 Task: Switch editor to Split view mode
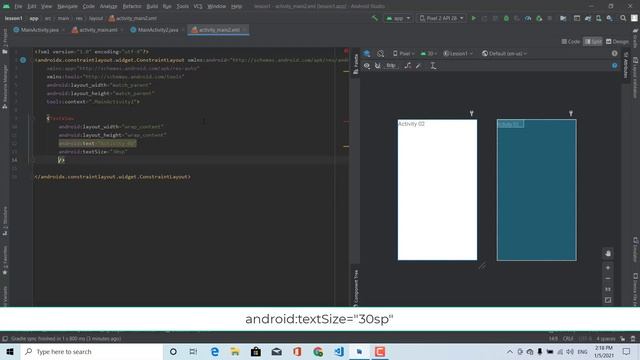[x=593, y=42]
